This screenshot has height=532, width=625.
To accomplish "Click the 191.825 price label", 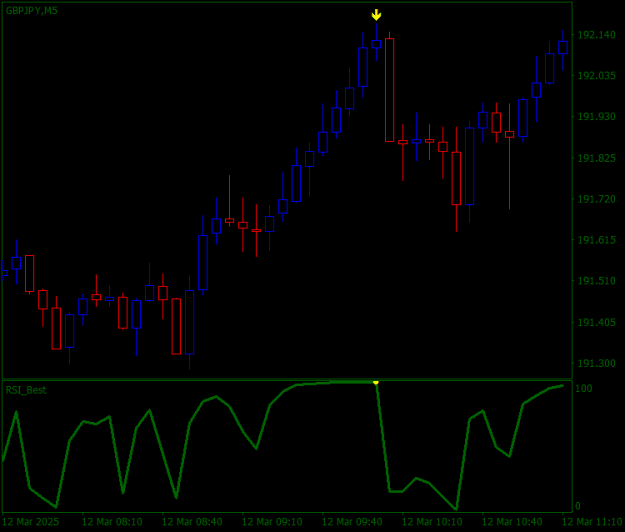I will coord(596,158).
